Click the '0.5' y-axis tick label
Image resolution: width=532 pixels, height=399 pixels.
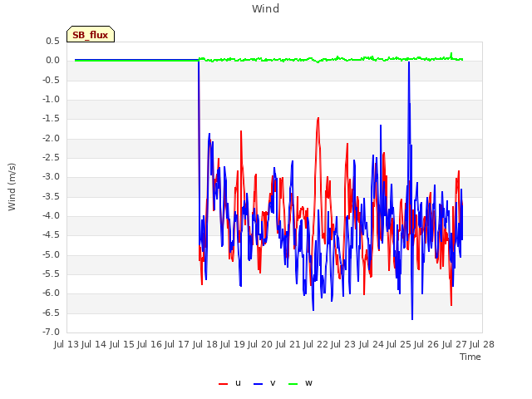pyautogui.click(x=52, y=41)
